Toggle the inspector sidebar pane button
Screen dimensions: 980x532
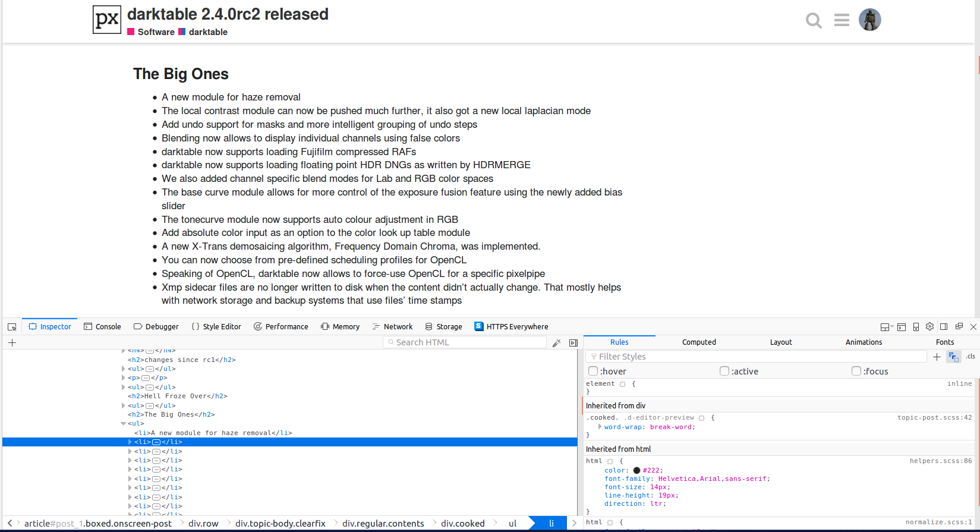573,343
